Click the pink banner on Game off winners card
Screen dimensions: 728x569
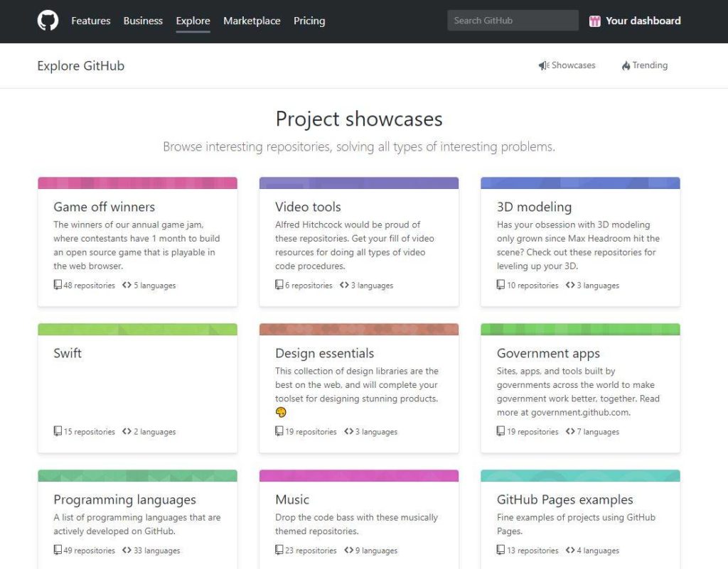pyautogui.click(x=137, y=183)
